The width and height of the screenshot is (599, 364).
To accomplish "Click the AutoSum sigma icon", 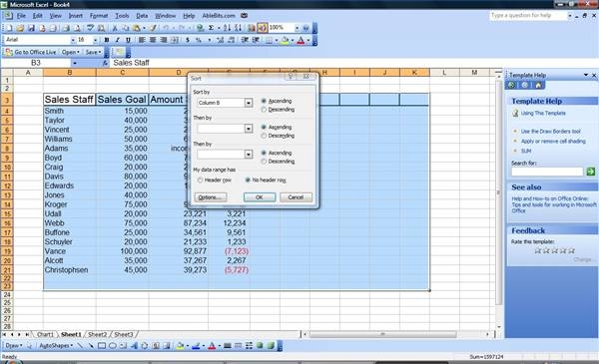I will pyautogui.click(x=211, y=28).
